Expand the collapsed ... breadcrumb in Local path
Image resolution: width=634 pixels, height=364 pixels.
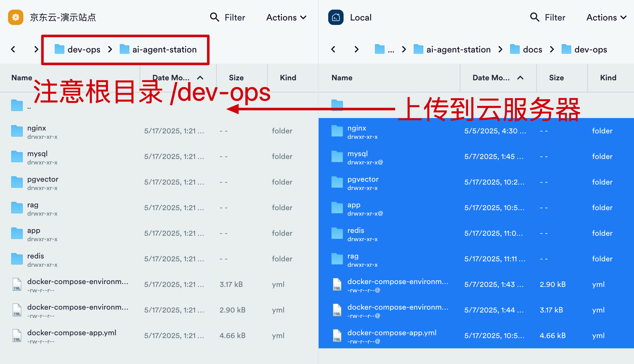[385, 49]
